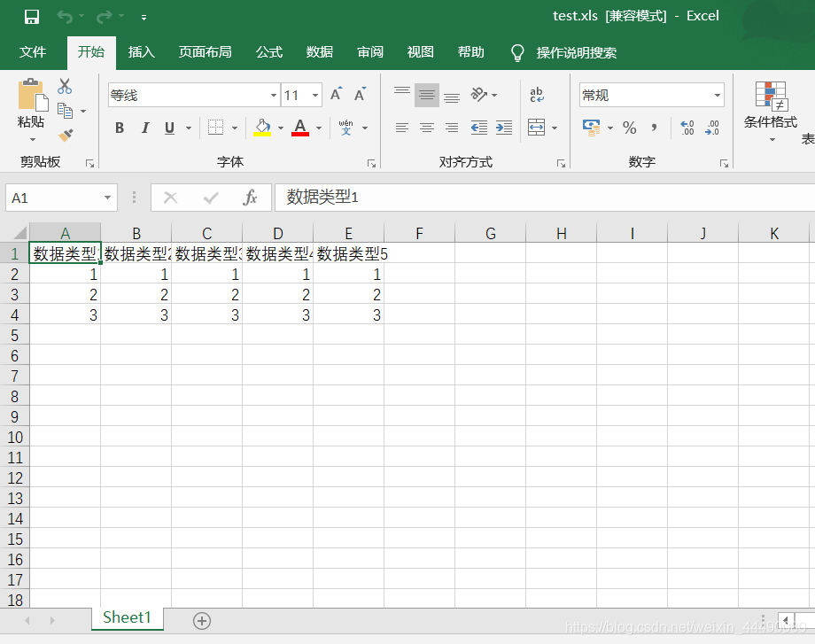
Task: Toggle bold formatting
Action: [119, 128]
